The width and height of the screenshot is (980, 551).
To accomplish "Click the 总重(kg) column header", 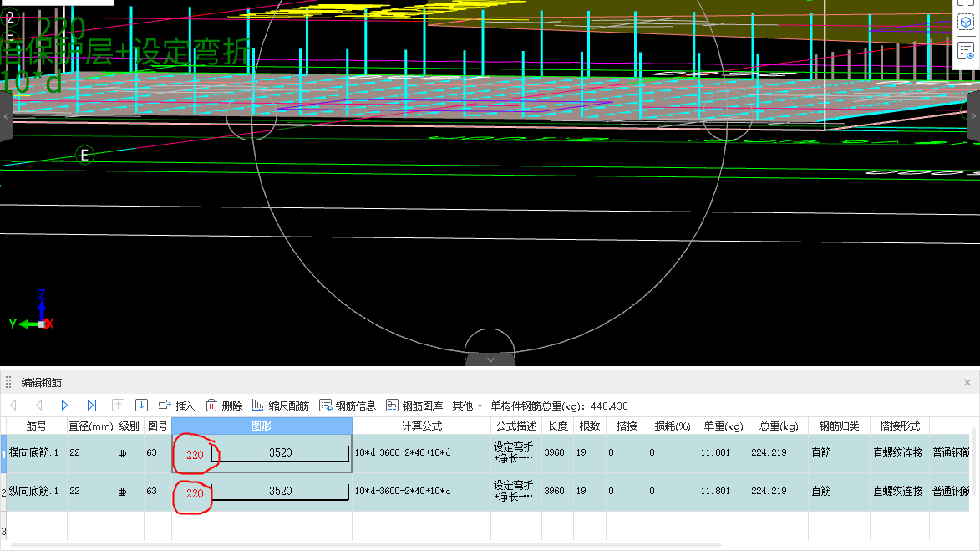I will coord(779,426).
